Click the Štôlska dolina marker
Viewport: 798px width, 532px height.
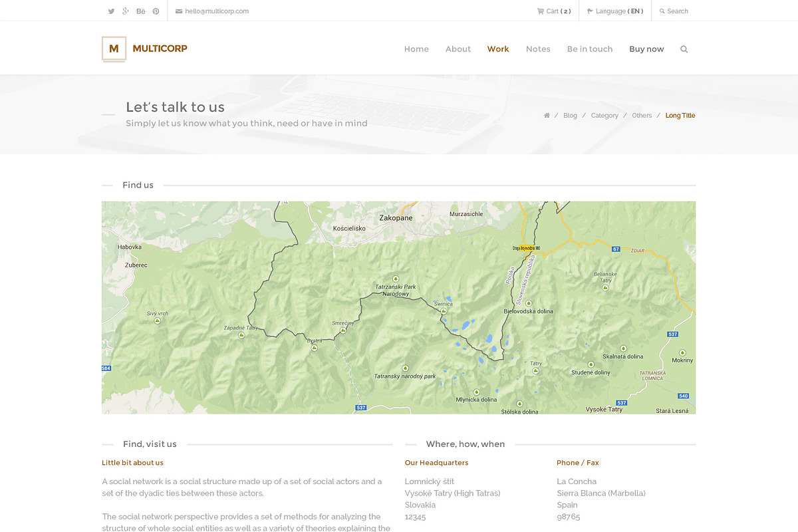tap(519, 403)
